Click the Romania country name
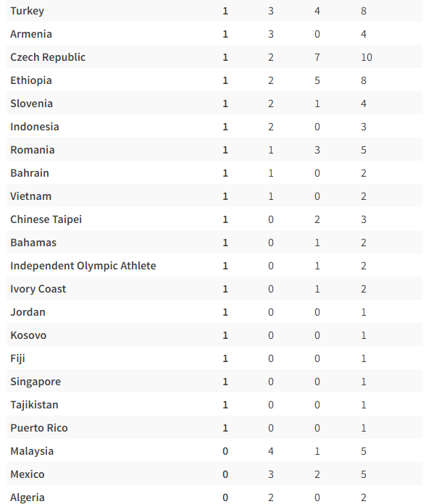Image resolution: width=426 pixels, height=504 pixels. [32, 150]
